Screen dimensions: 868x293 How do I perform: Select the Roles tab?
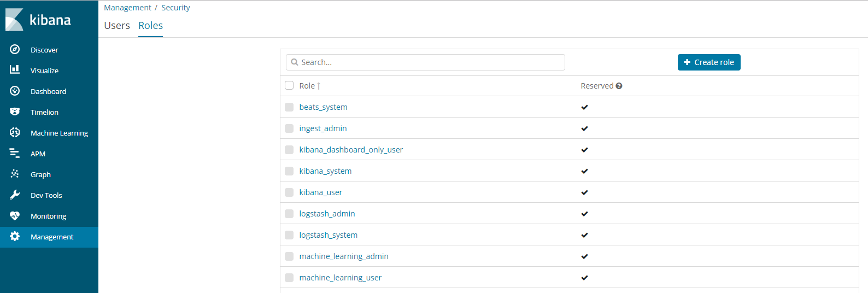pyautogui.click(x=150, y=26)
